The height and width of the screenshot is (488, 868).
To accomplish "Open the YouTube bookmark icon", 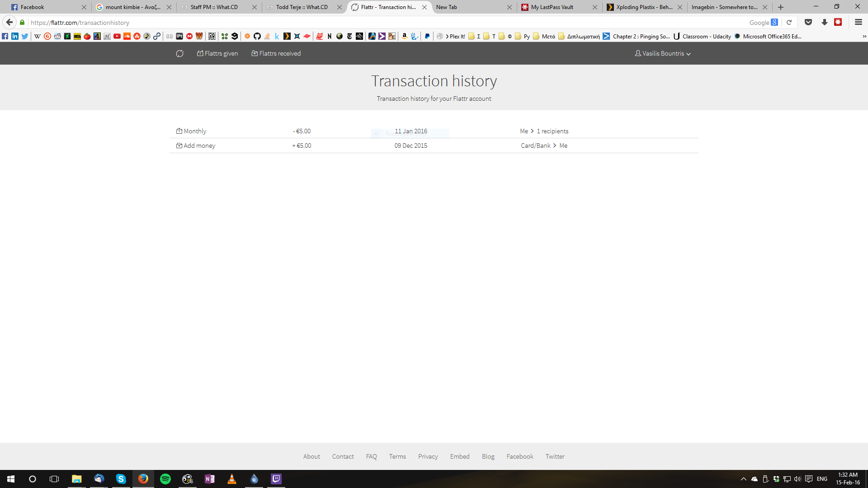I will click(x=117, y=36).
